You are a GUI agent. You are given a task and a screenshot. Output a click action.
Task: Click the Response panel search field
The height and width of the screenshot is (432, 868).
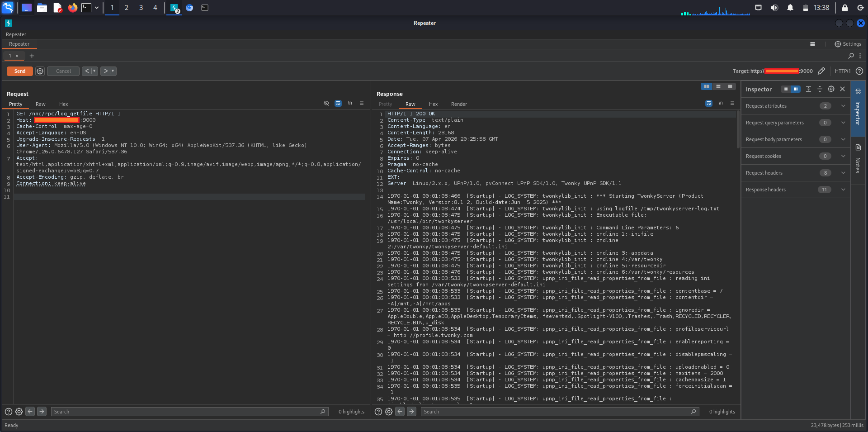[x=556, y=412]
